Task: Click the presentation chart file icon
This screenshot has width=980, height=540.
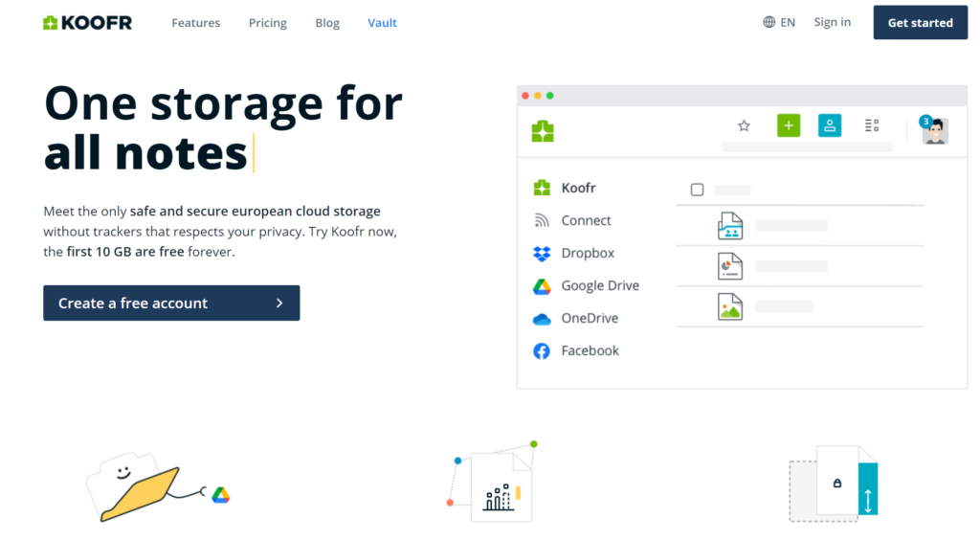Action: click(x=730, y=266)
